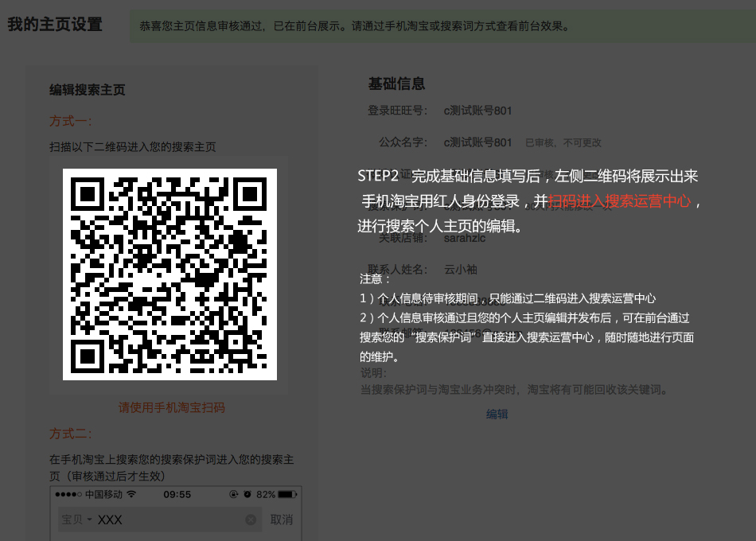Click 扫描以下二维码进入您的搜索主页 instruction text
The height and width of the screenshot is (541, 756).
click(133, 146)
